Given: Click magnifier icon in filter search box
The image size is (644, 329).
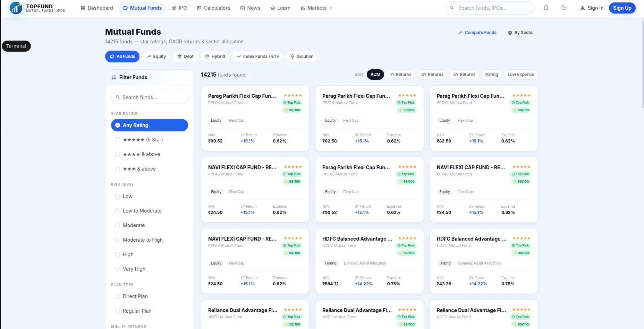Looking at the screenshot, I should click(x=118, y=97).
